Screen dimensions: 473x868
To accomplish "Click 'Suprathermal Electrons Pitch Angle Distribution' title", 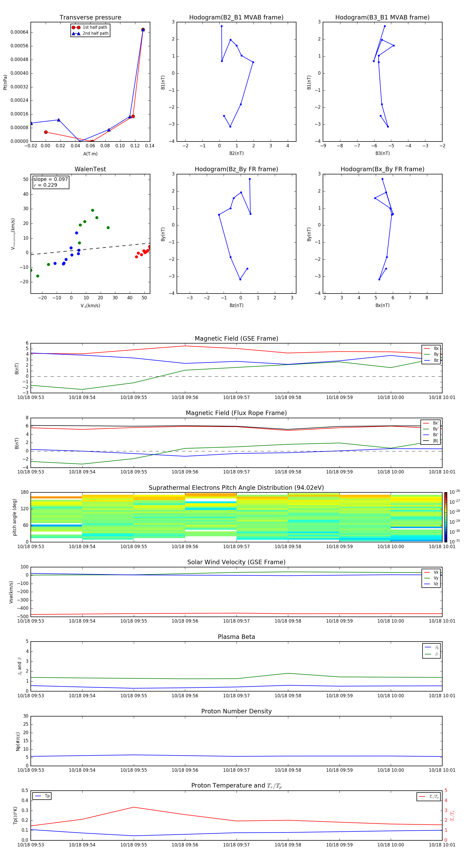I will click(x=236, y=488).
